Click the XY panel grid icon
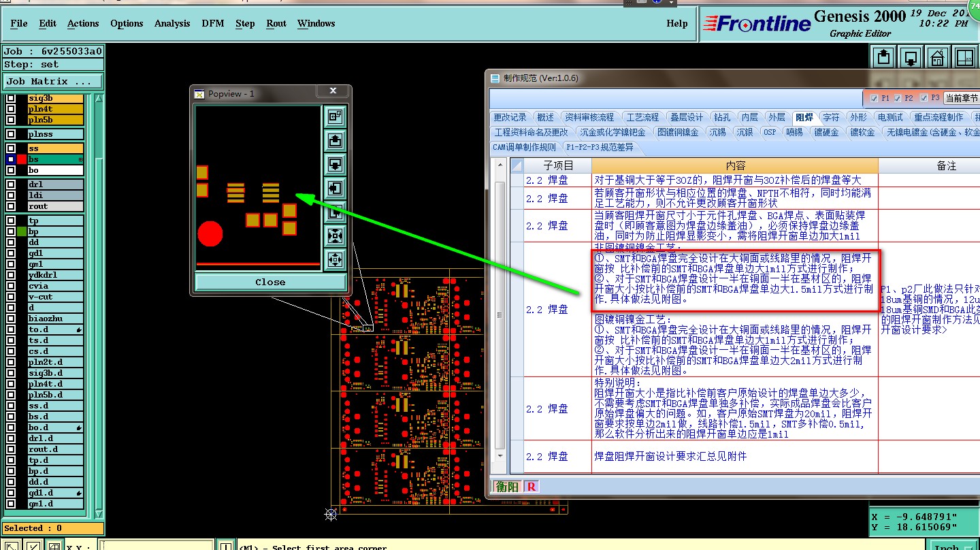The height and width of the screenshot is (550, 980). [965, 56]
